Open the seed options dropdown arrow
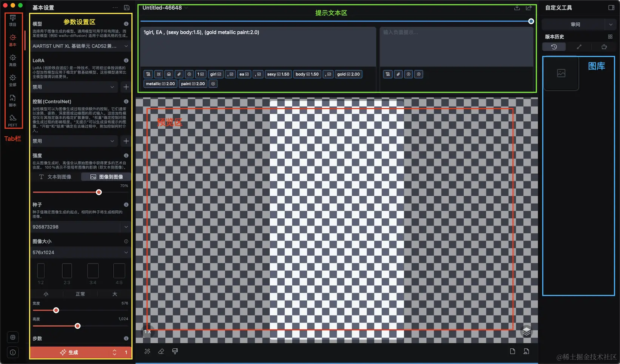The width and height of the screenshot is (620, 364). click(126, 227)
